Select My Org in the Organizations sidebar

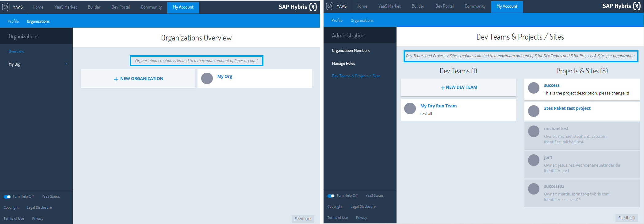coord(14,64)
